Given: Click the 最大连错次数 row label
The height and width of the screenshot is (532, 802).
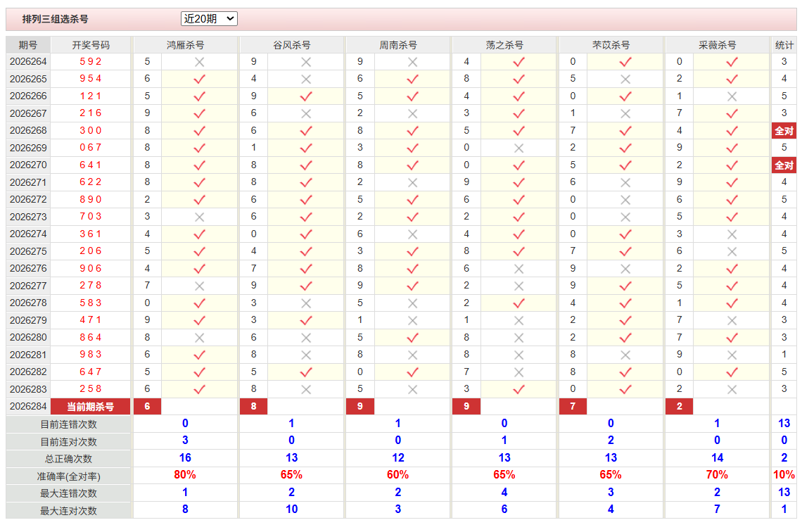Looking at the screenshot, I should click(68, 493).
